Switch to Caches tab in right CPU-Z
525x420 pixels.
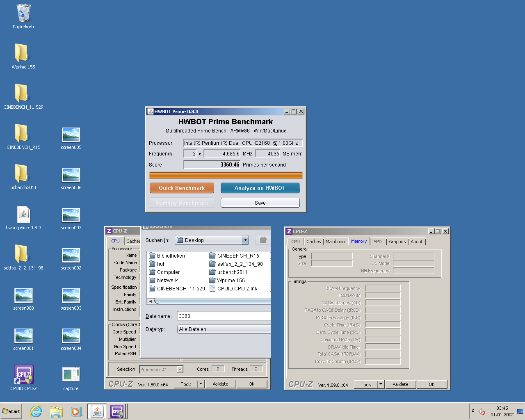click(313, 242)
